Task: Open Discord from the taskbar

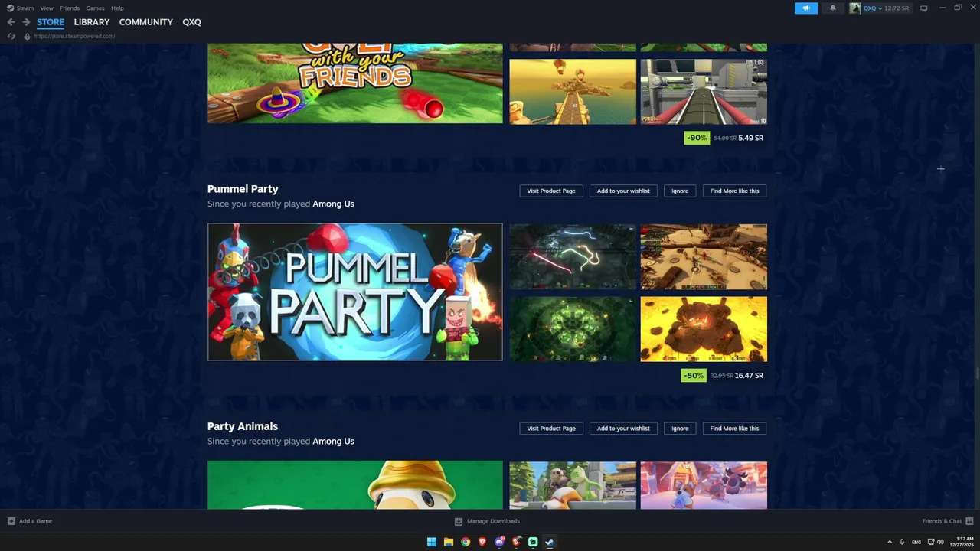Action: click(x=499, y=542)
